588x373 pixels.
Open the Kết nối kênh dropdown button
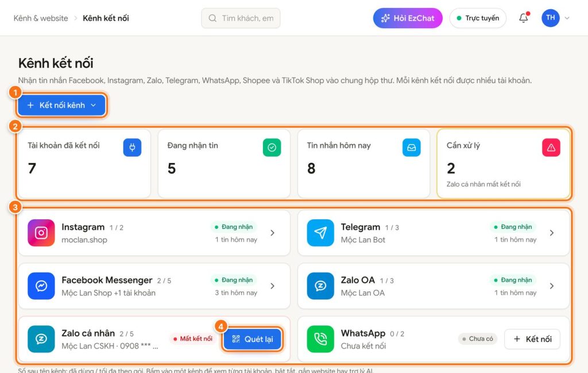[x=62, y=106]
